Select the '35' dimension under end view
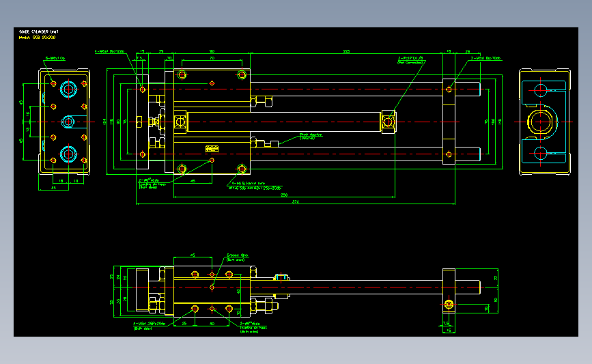This screenshot has height=364, width=592. click(53, 188)
